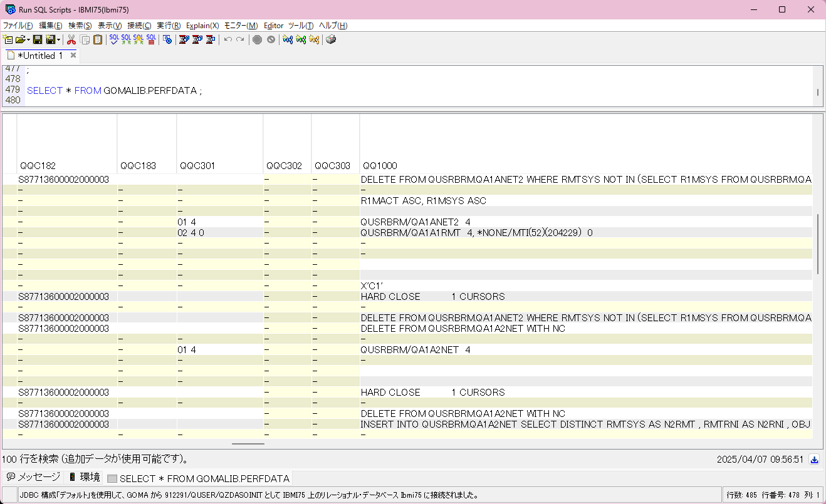
Task: Click the SELECT statement on line 479
Action: tap(114, 91)
